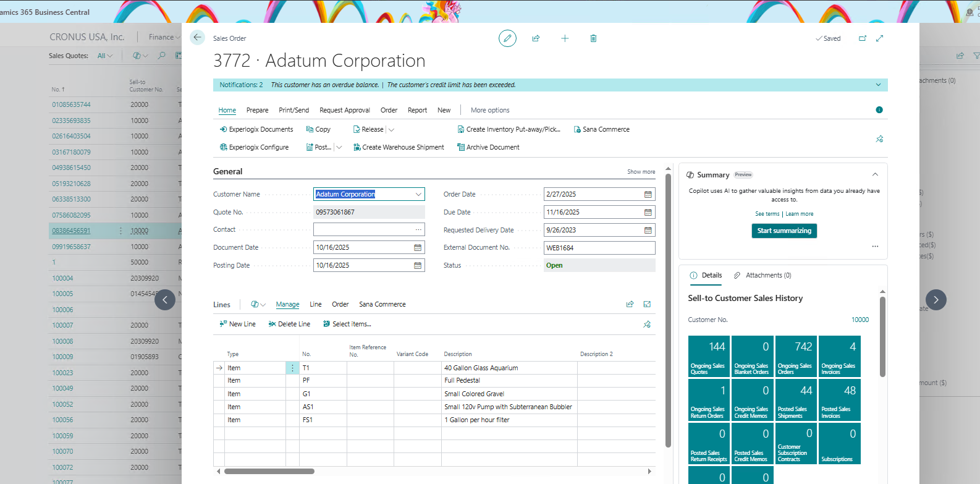Open Due Date calendar picker
The width and height of the screenshot is (980, 484).
[x=648, y=212]
